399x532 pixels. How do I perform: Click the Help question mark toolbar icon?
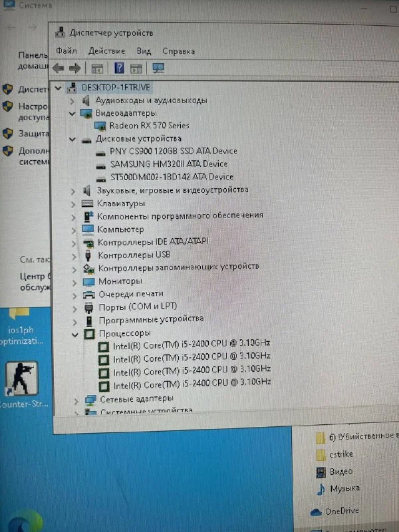[119, 68]
